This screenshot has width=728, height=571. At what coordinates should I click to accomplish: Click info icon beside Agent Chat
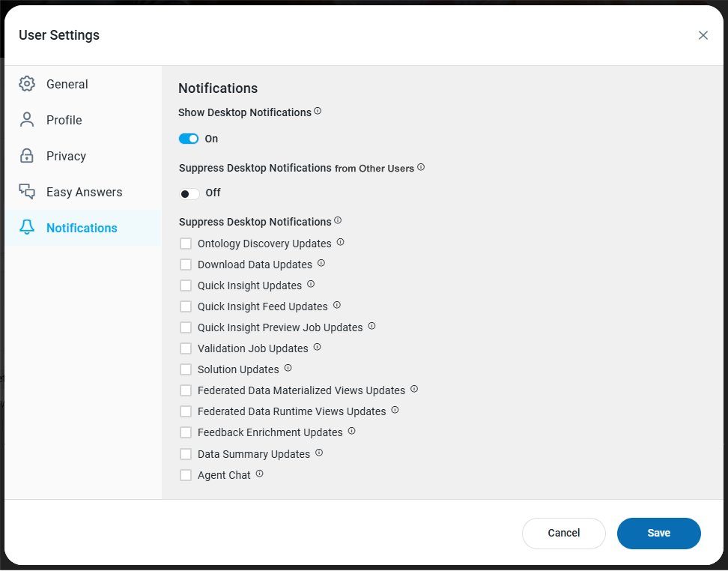[x=259, y=474]
